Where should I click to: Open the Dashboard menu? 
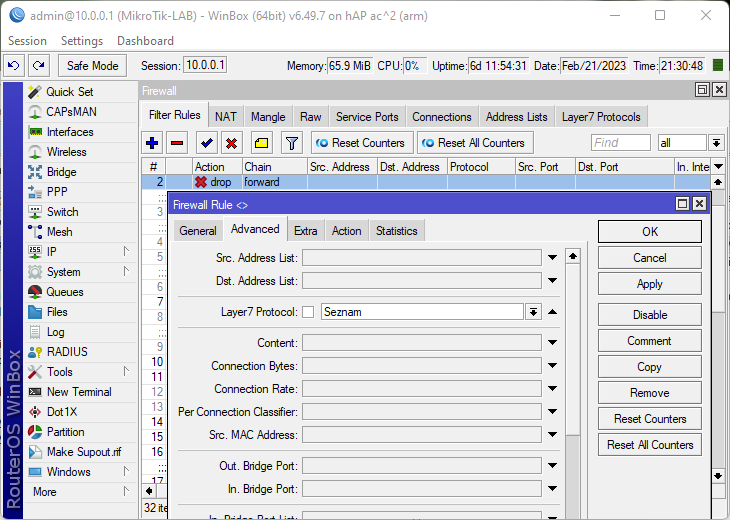tap(145, 41)
